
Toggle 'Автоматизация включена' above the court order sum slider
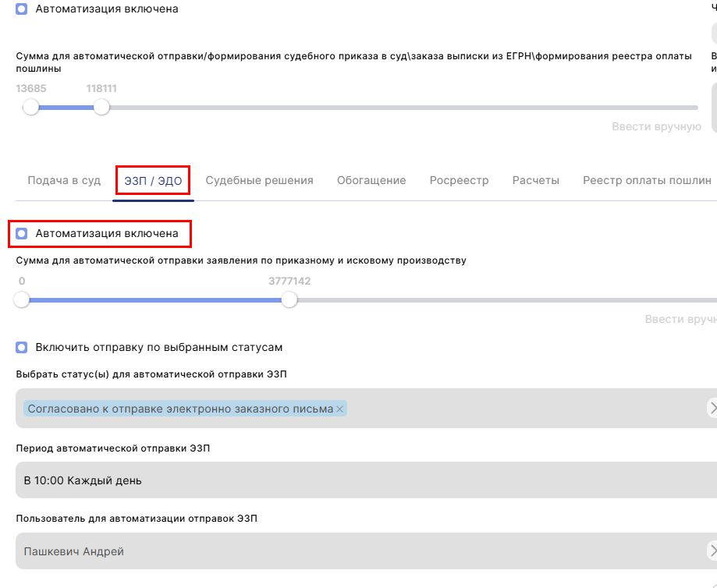click(21, 9)
